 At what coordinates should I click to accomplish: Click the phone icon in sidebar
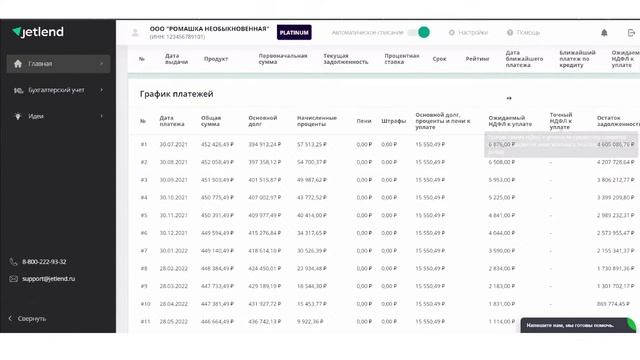pyautogui.click(x=13, y=262)
